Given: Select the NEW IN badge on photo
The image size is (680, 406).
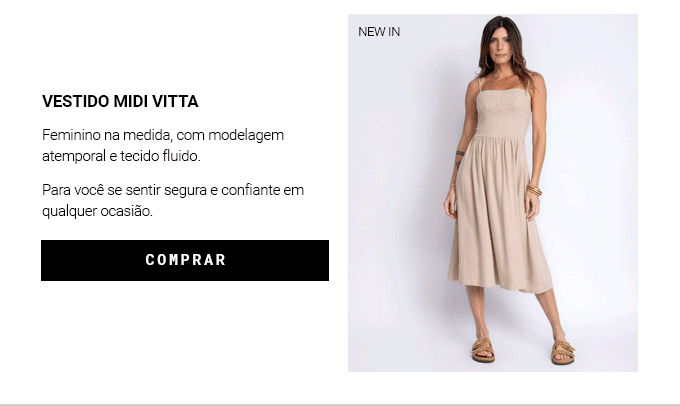Looking at the screenshot, I should tap(379, 32).
